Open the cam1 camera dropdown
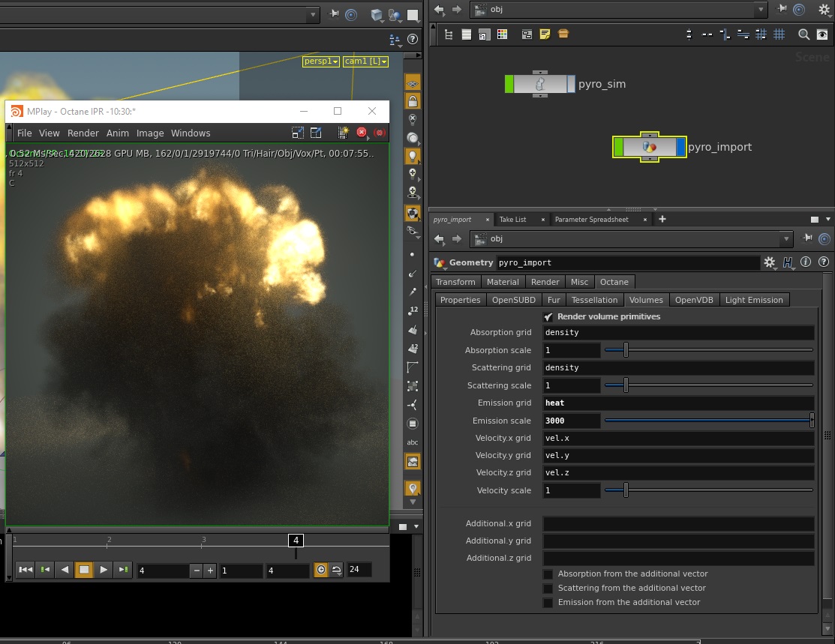835x644 pixels. 365,61
